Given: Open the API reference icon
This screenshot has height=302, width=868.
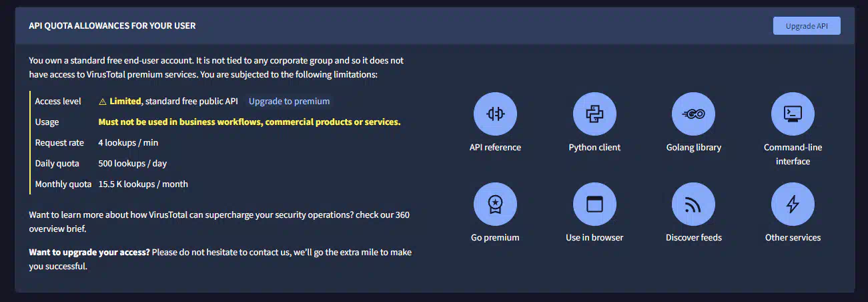Looking at the screenshot, I should pyautogui.click(x=494, y=114).
